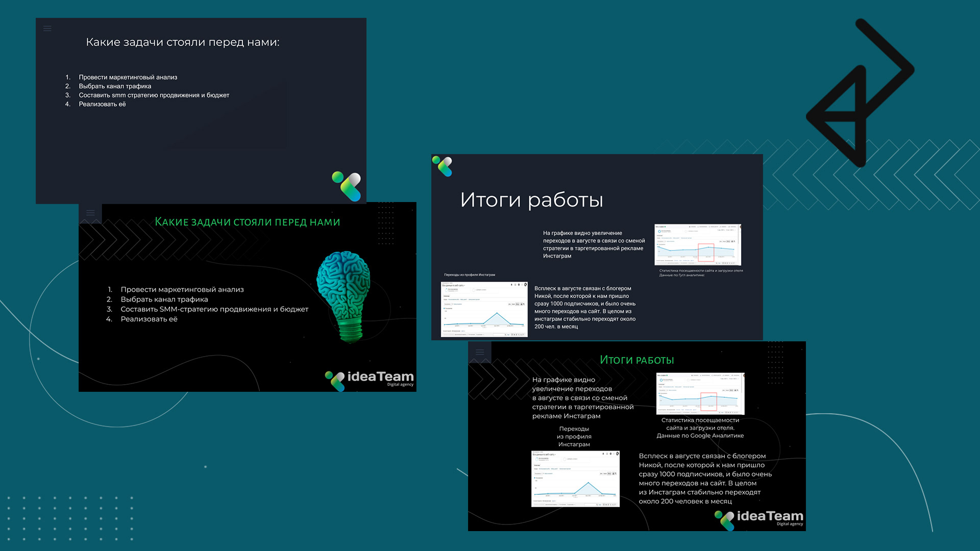Open the Instagram referrals chart on the gray results slide
This screenshot has height=551, width=980.
484,309
